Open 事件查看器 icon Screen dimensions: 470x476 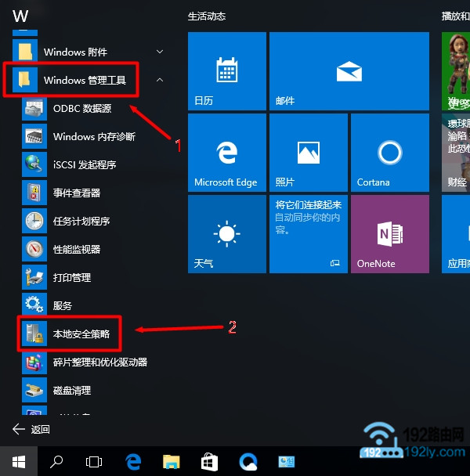(x=34, y=193)
